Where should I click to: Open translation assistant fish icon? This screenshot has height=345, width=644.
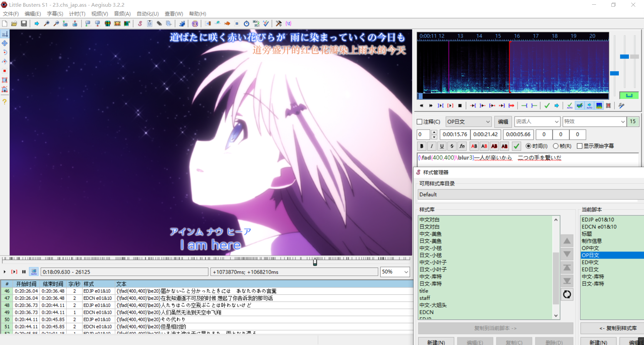[x=227, y=23]
